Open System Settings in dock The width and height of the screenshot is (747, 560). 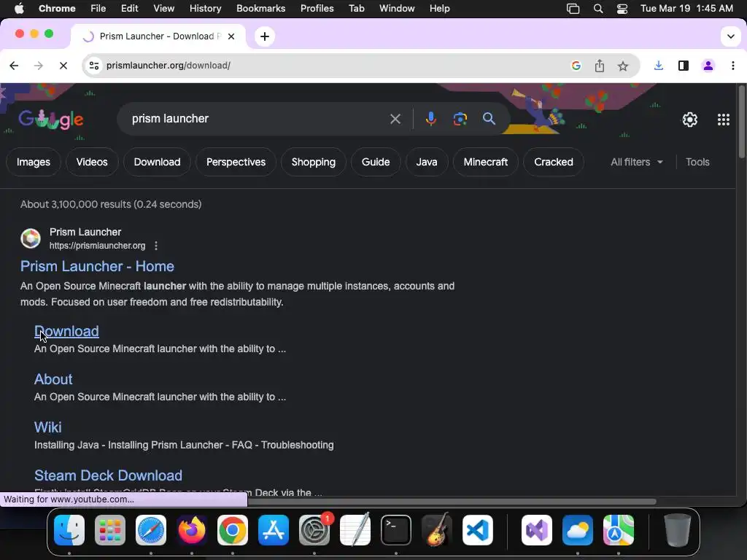[314, 530]
